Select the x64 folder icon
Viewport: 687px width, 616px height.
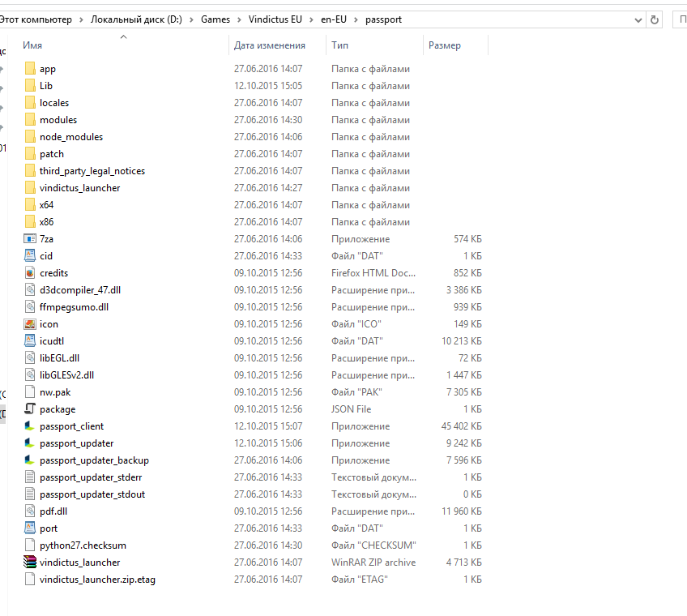(30, 205)
